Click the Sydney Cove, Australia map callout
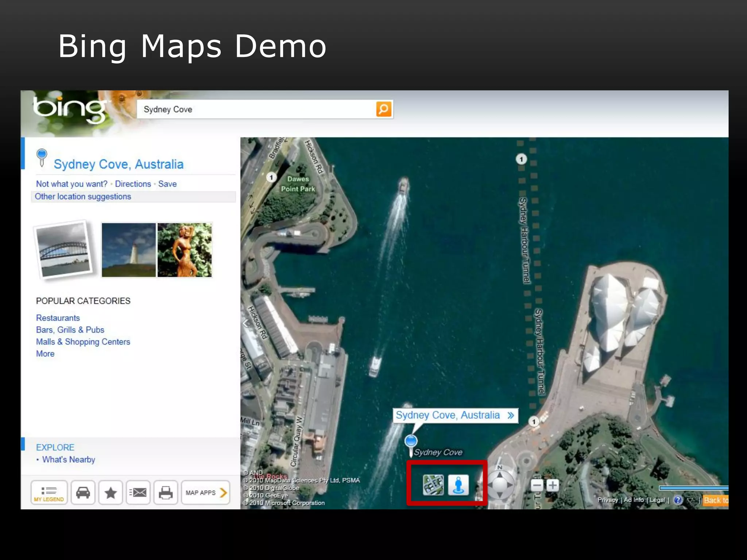Image resolution: width=747 pixels, height=560 pixels. click(455, 415)
